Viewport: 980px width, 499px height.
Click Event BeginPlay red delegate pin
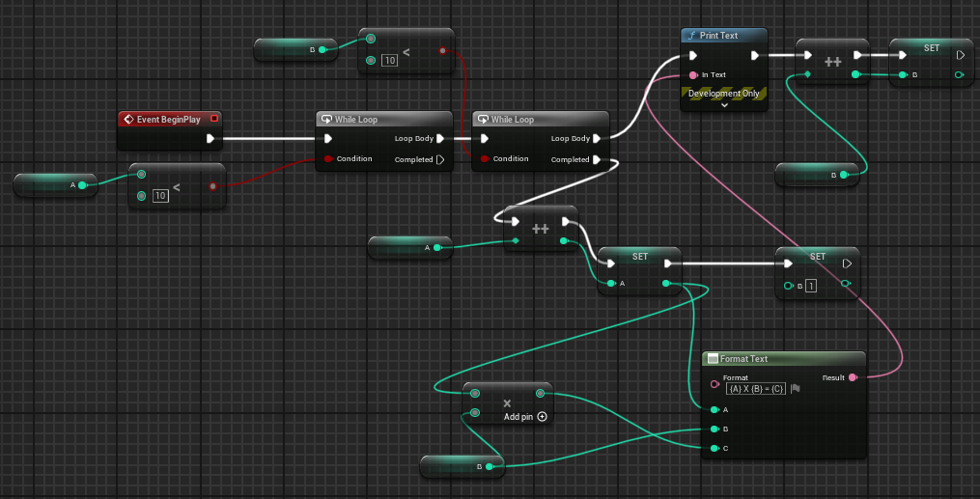(x=214, y=119)
